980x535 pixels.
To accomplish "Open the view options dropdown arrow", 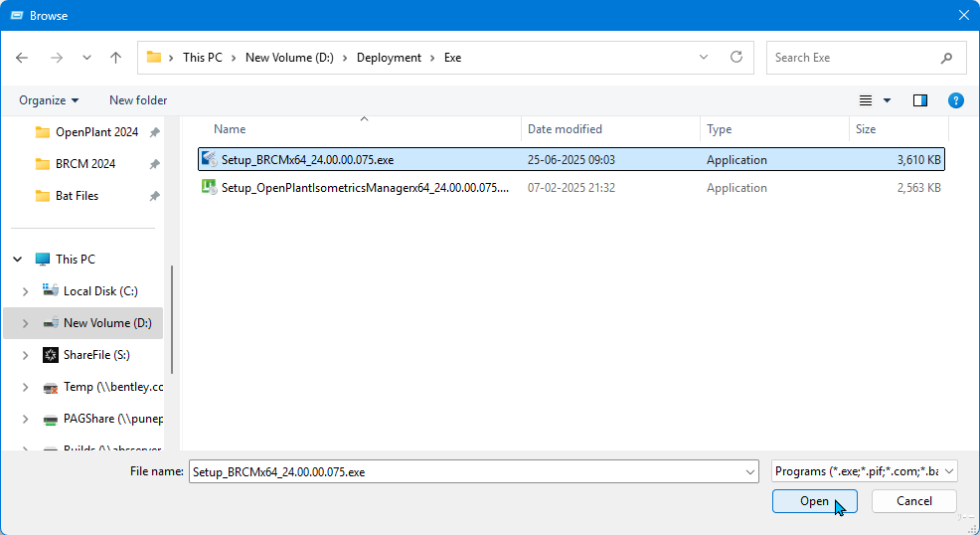I will tap(887, 100).
